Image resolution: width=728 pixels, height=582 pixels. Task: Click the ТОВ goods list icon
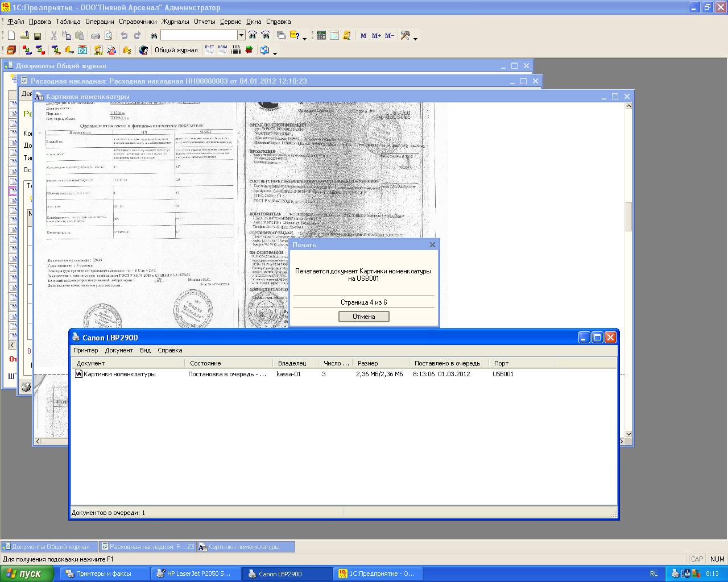coord(236,50)
